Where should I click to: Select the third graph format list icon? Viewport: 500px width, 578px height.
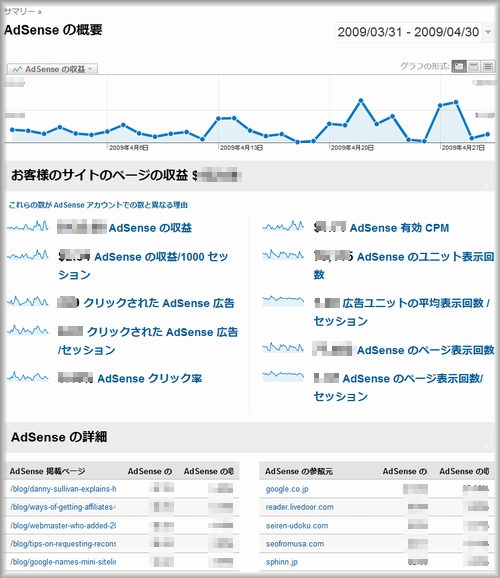click(488, 66)
